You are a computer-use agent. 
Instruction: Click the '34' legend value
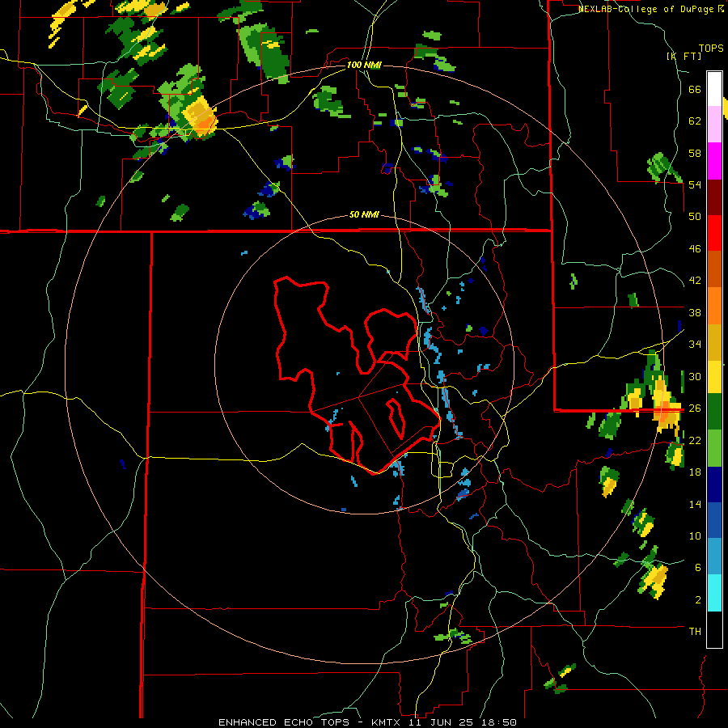point(695,345)
